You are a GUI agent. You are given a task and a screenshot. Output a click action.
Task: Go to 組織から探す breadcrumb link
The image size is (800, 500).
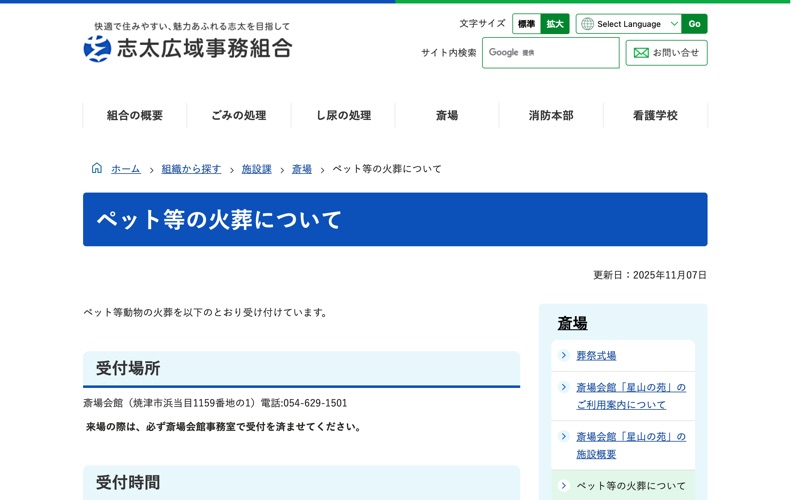tap(191, 169)
